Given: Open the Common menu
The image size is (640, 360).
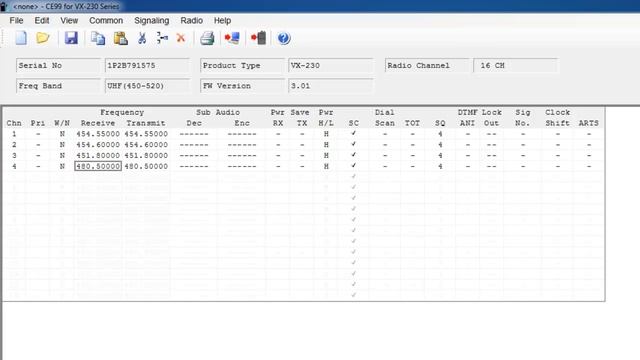Looking at the screenshot, I should (x=106, y=20).
